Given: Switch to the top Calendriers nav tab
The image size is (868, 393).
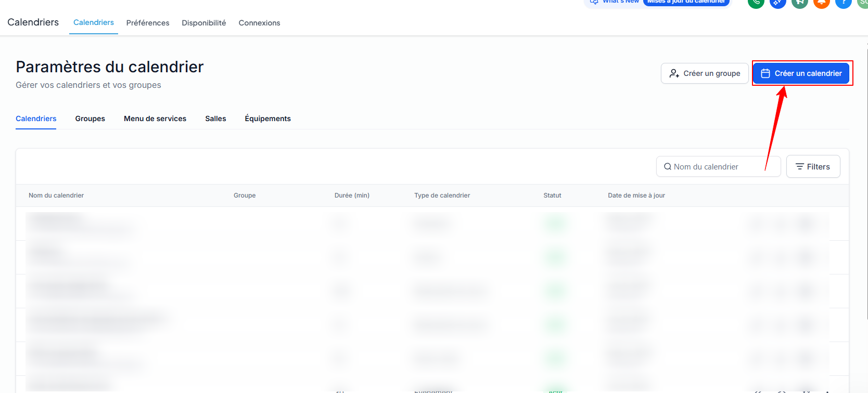Looking at the screenshot, I should pos(94,22).
